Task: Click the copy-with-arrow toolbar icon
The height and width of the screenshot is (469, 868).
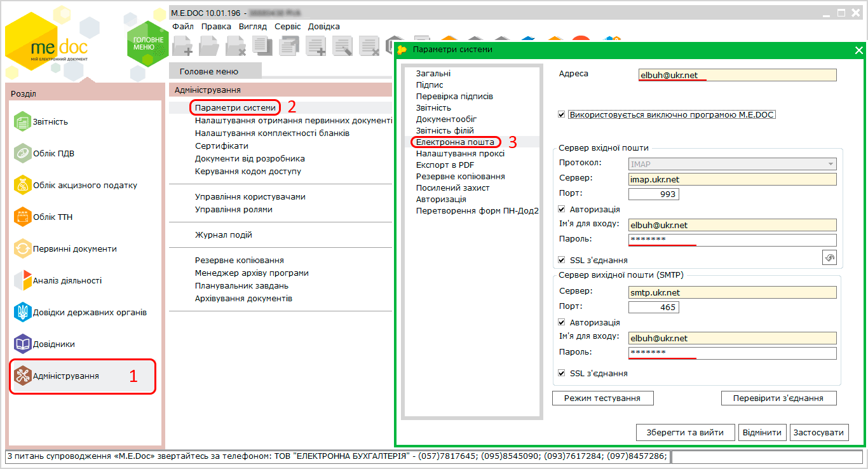Action: point(289,46)
